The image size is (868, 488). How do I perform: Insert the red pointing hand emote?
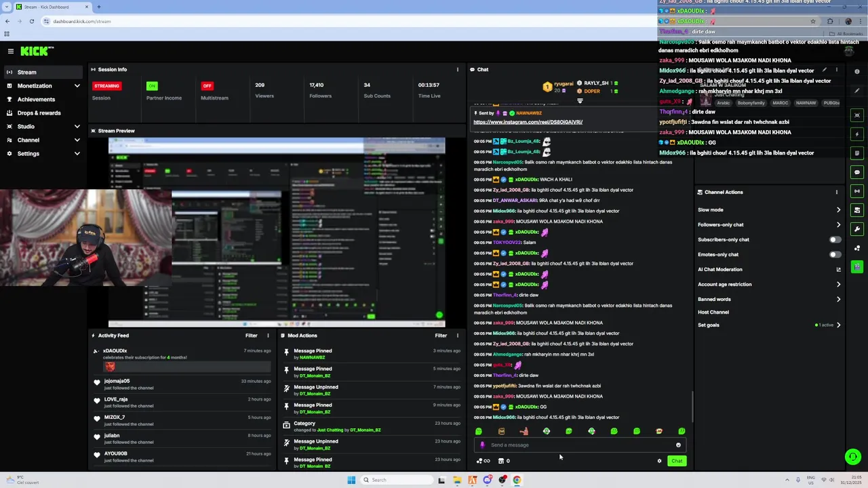point(524,431)
